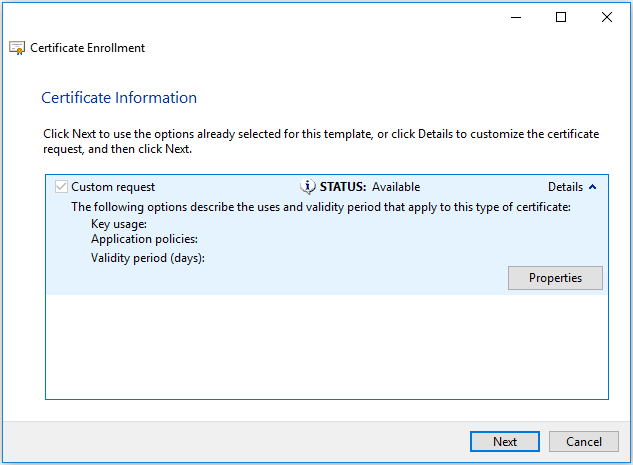
Task: Maximize the enrollment dialog window
Action: point(561,17)
